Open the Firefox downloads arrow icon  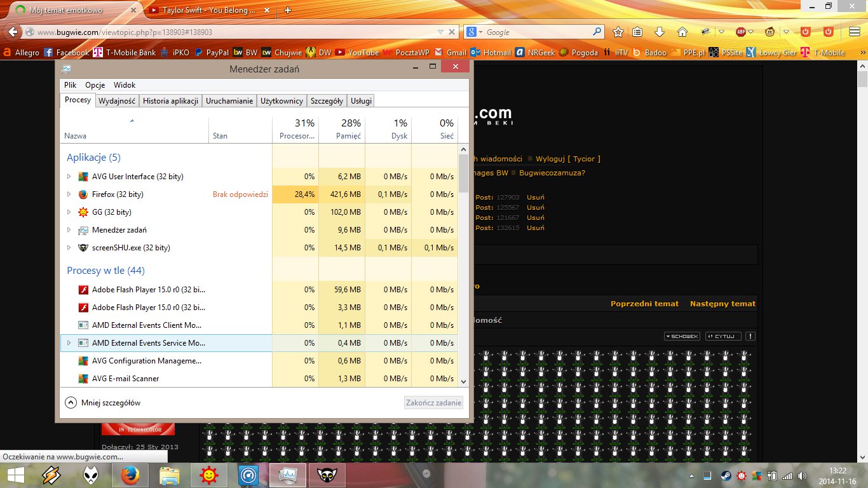pyautogui.click(x=660, y=32)
